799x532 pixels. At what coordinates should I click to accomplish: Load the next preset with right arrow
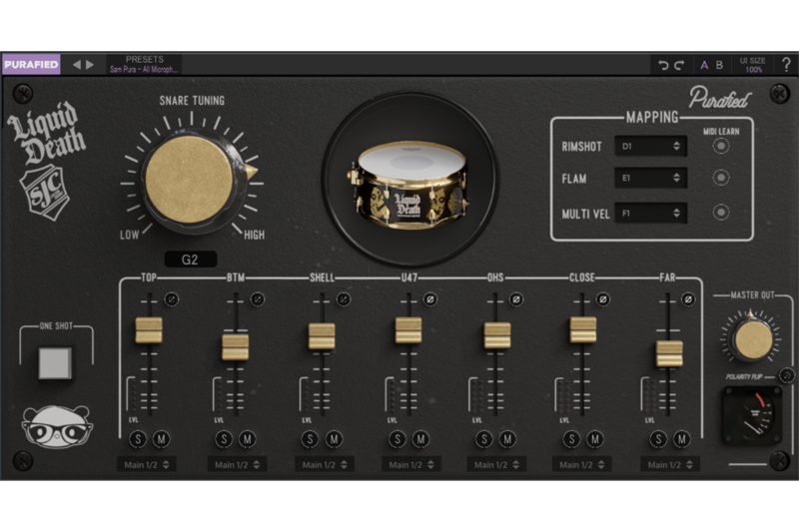90,65
